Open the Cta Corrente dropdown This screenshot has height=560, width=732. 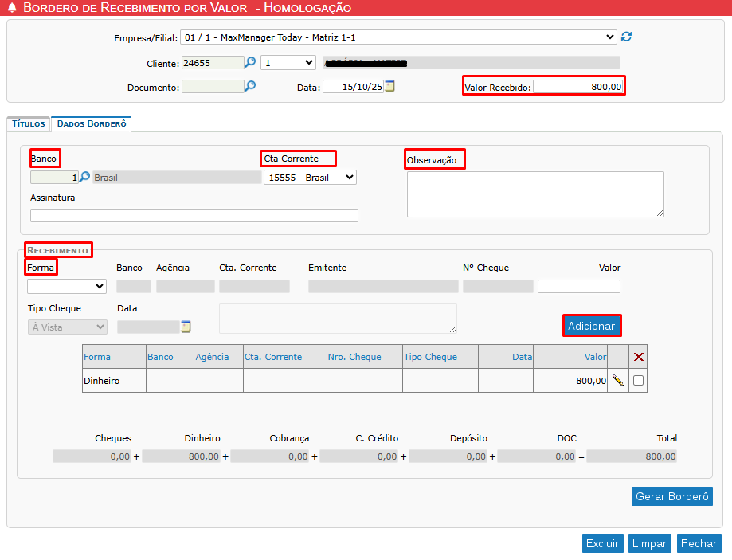[x=310, y=178]
